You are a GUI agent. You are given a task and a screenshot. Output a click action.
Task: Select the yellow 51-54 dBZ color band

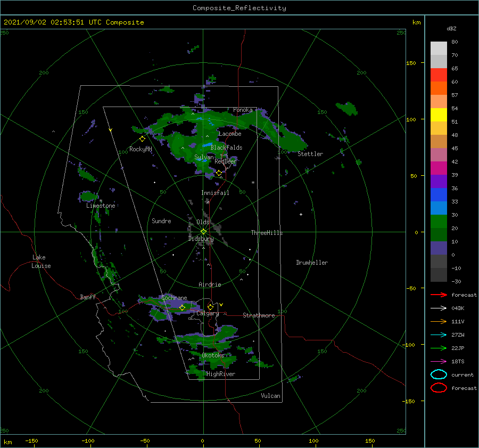(439, 115)
